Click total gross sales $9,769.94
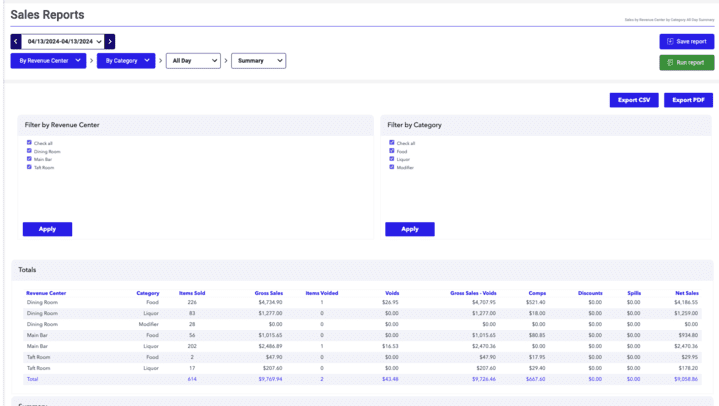This screenshot has width=719, height=406. coord(271,379)
